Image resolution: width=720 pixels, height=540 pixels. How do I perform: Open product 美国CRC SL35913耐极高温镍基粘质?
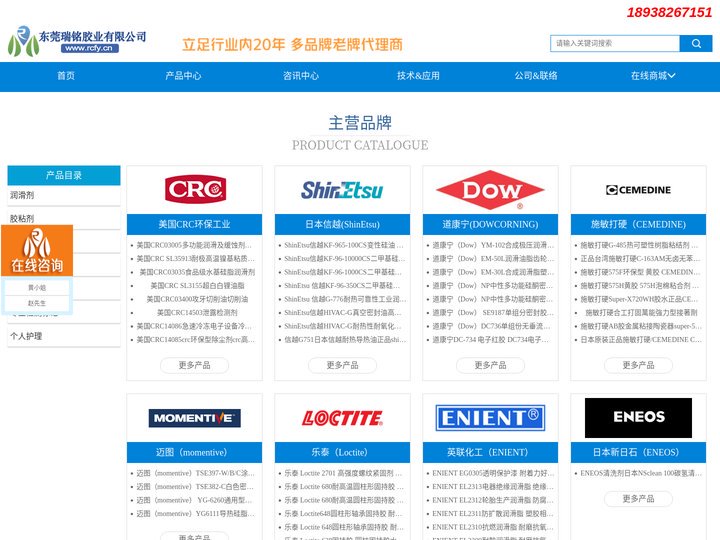(195, 259)
